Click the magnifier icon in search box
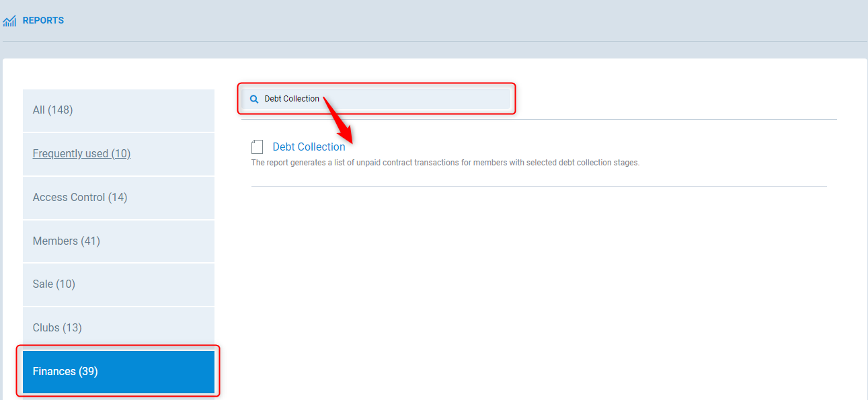The height and width of the screenshot is (400, 868). [x=254, y=99]
